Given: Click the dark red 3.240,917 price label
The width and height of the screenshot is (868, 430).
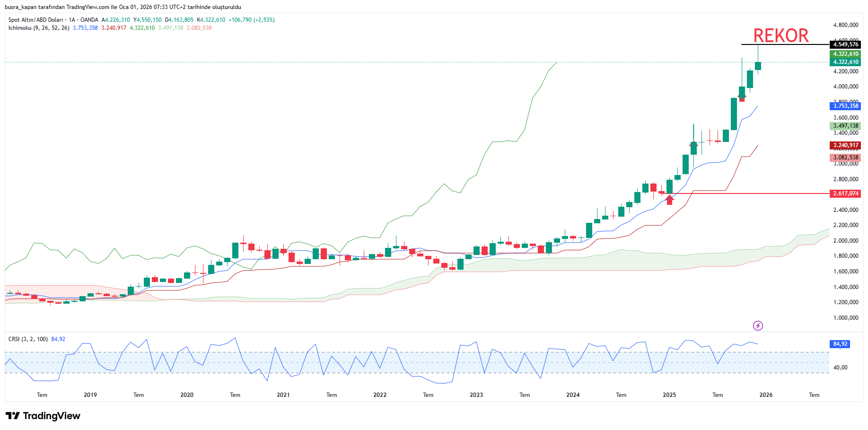Looking at the screenshot, I should click(845, 146).
